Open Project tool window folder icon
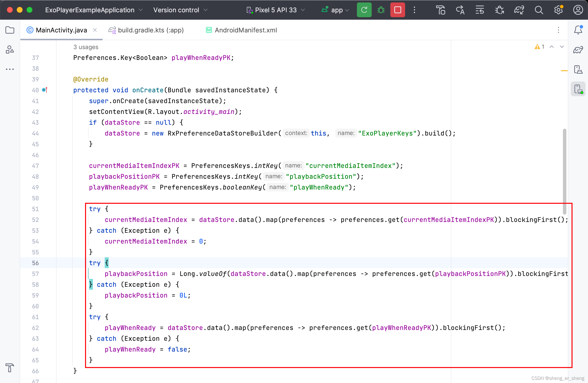Viewport: 588px width, 383px height. tap(10, 30)
